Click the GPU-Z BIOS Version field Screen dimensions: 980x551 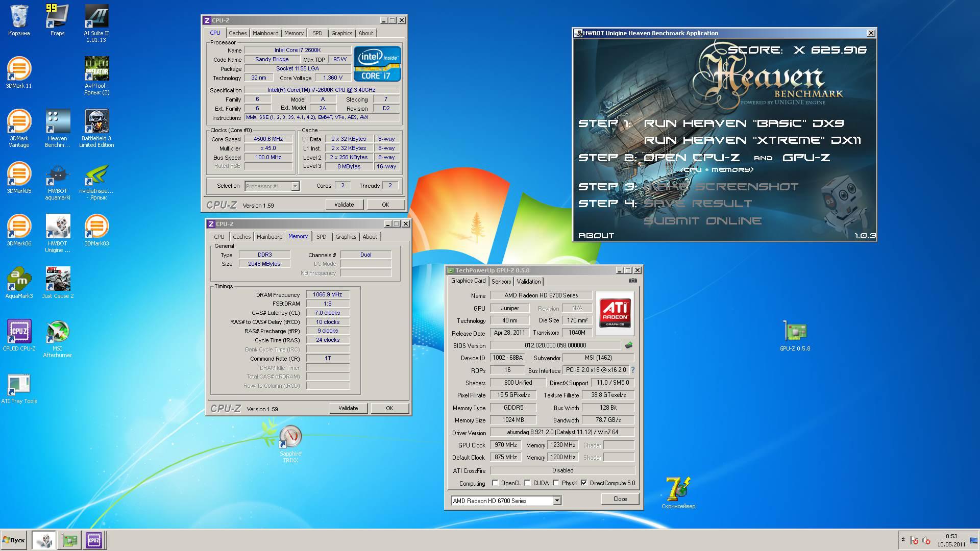point(555,345)
